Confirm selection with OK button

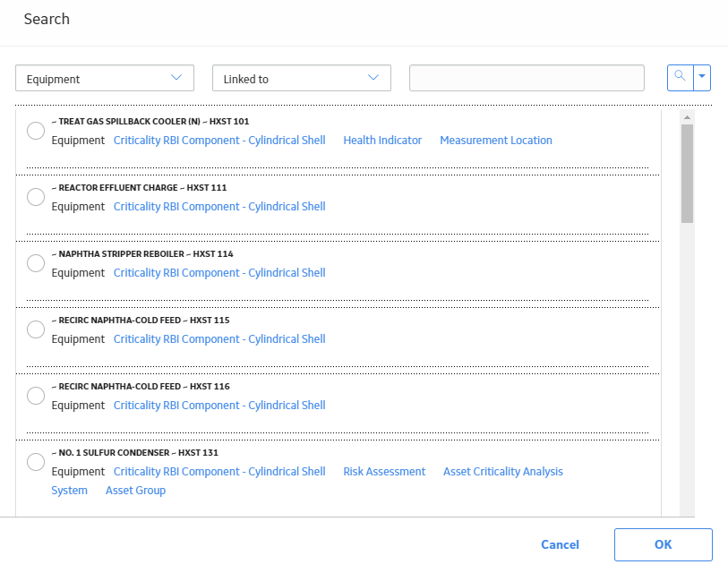click(x=663, y=544)
